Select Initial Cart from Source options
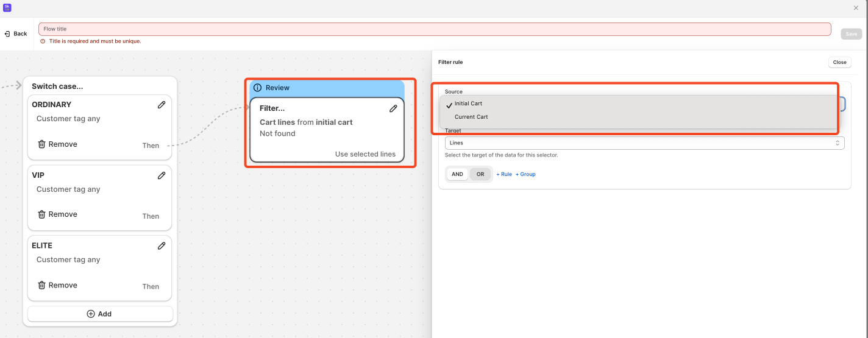This screenshot has height=338, width=868. (x=468, y=104)
